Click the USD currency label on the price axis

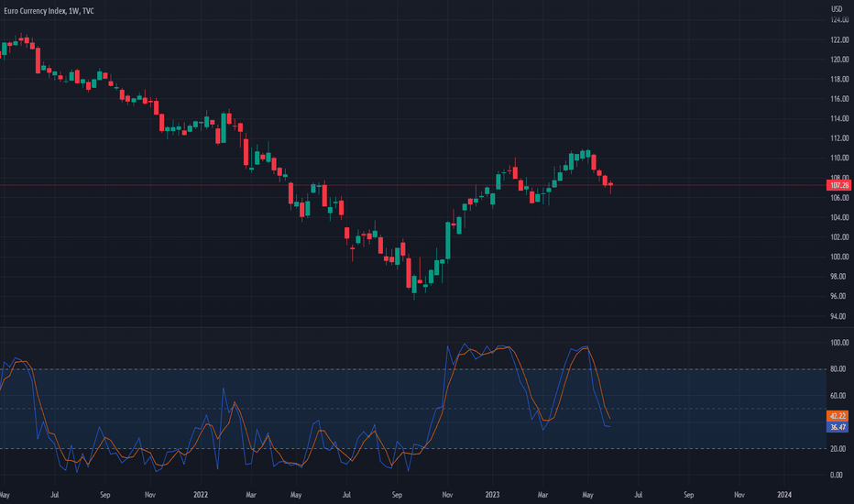point(837,9)
